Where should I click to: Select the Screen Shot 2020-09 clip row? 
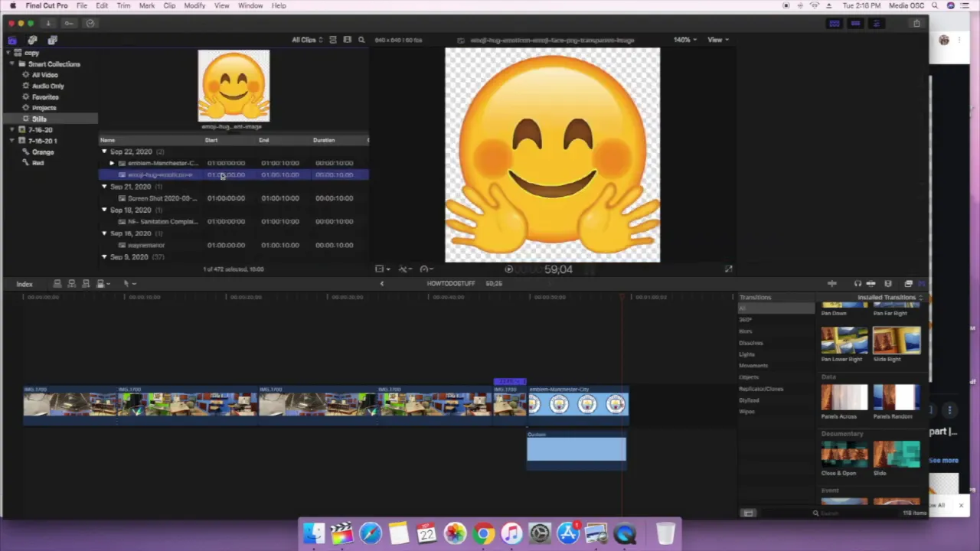coord(234,198)
